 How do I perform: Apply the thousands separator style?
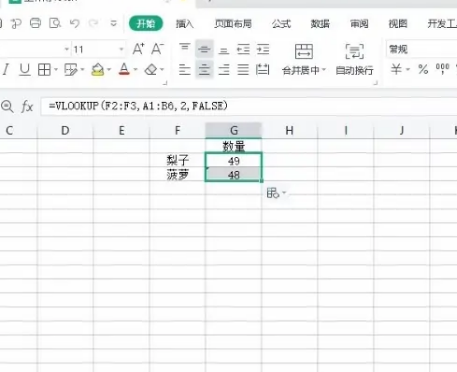pos(443,69)
